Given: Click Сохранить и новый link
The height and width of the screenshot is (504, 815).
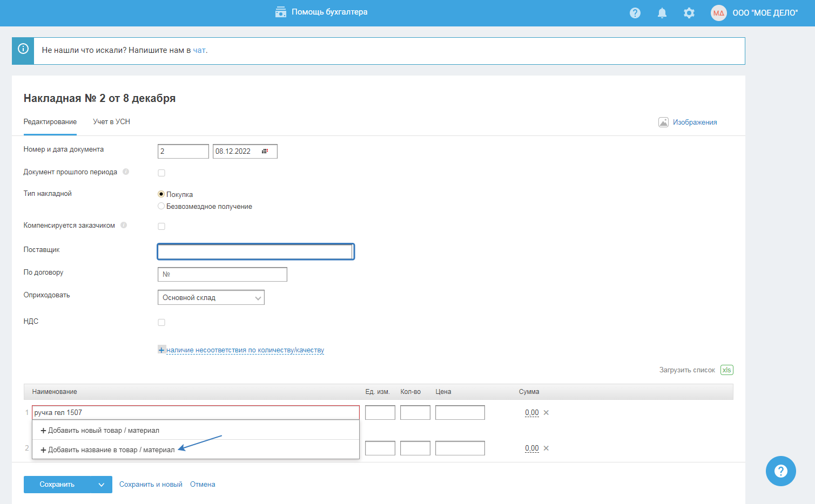Looking at the screenshot, I should 151,485.
